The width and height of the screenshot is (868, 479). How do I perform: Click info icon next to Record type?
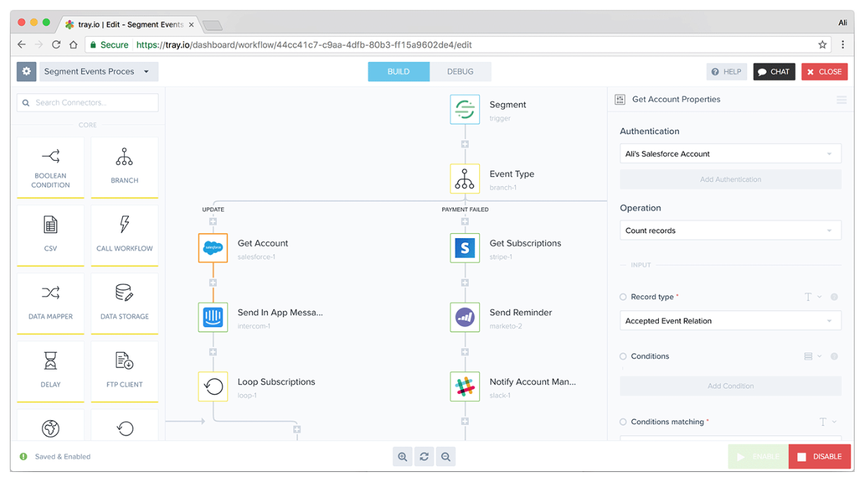click(834, 297)
